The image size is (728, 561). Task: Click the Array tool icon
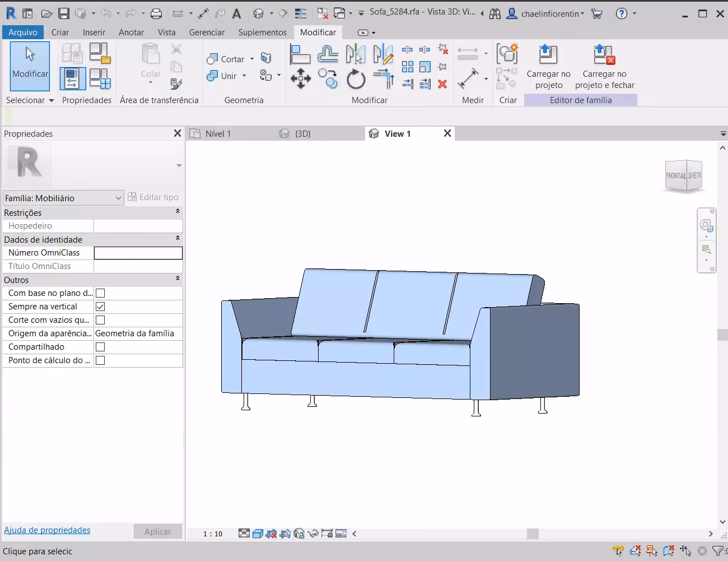[408, 67]
